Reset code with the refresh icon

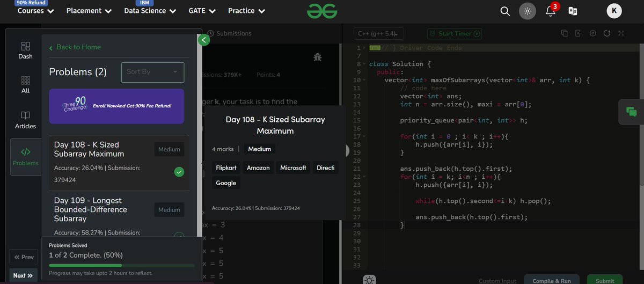tap(607, 33)
